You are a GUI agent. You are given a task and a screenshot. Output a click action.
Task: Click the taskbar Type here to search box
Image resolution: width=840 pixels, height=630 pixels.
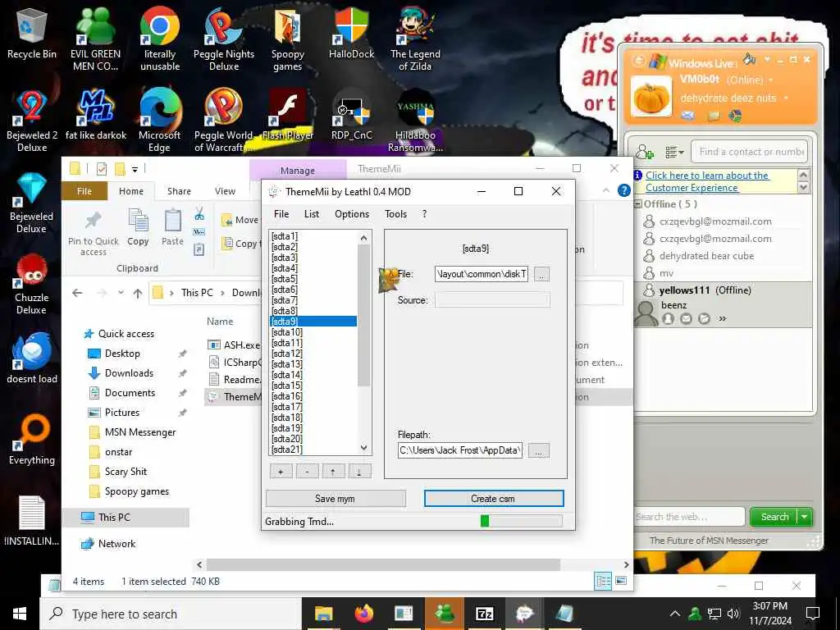click(171, 614)
